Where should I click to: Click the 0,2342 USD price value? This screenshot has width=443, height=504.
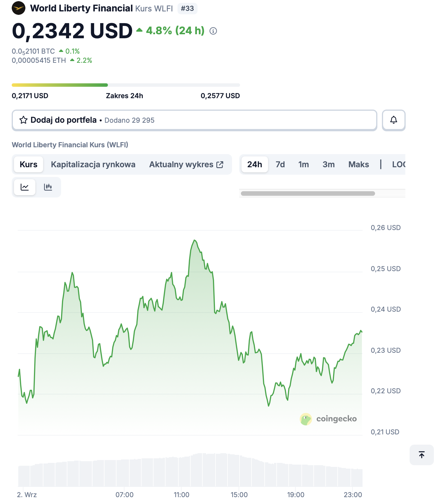(72, 31)
